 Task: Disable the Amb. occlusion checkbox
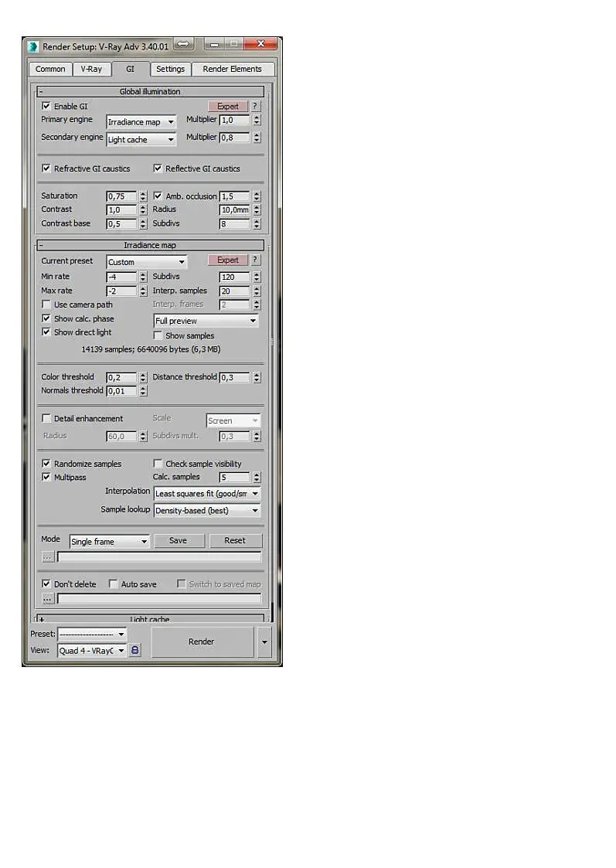tap(158, 196)
